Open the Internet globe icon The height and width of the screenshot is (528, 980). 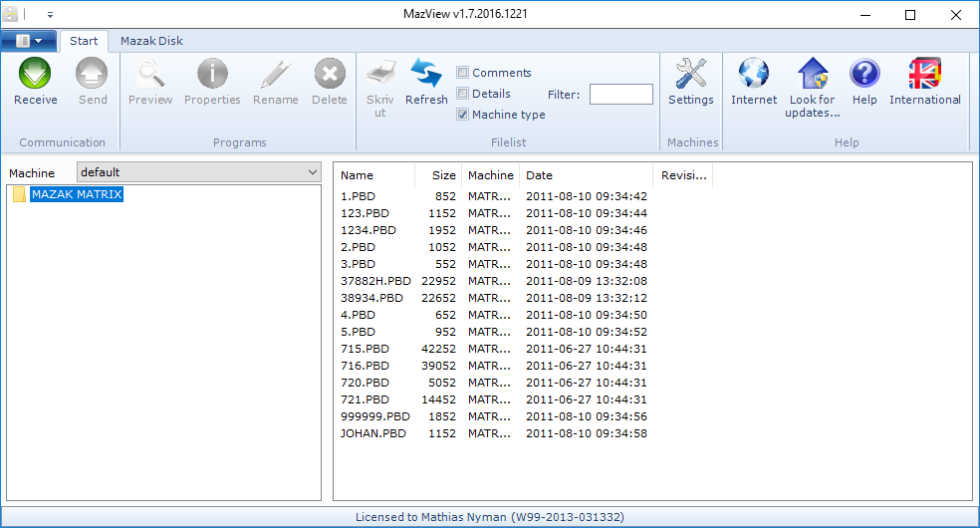coord(754,73)
